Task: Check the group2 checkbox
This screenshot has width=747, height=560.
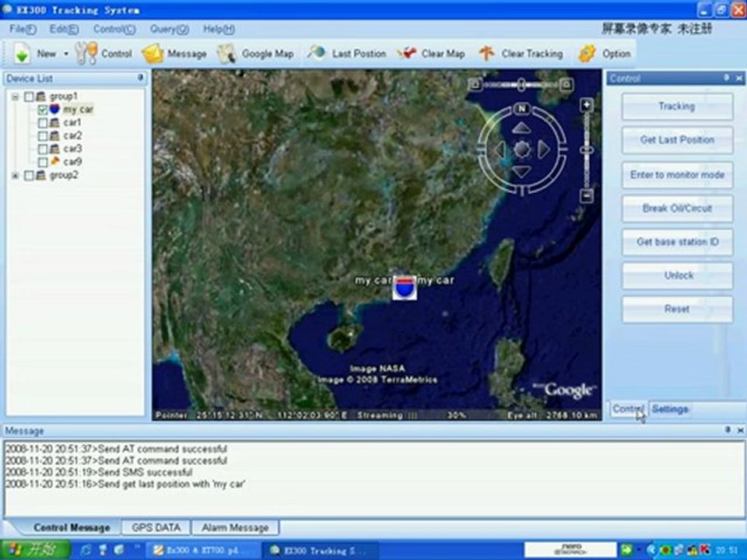Action: tap(29, 176)
